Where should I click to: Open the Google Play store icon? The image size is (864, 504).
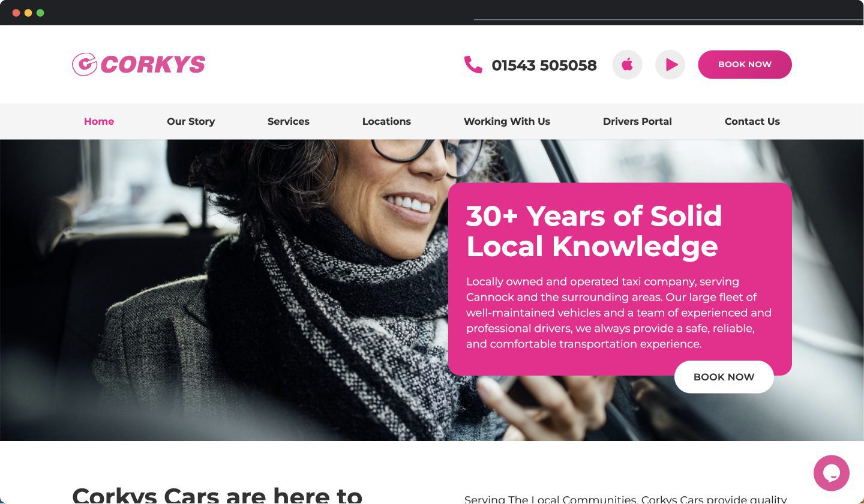coord(670,64)
